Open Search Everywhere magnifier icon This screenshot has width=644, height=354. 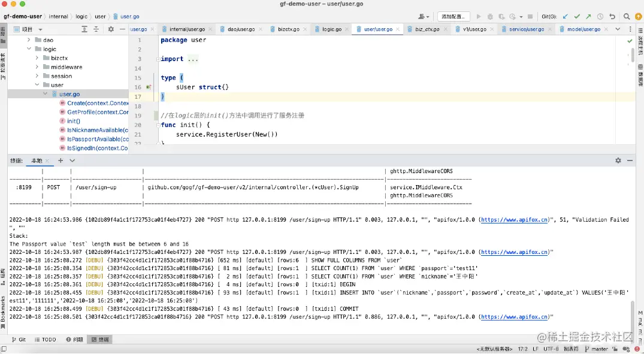coord(627,16)
